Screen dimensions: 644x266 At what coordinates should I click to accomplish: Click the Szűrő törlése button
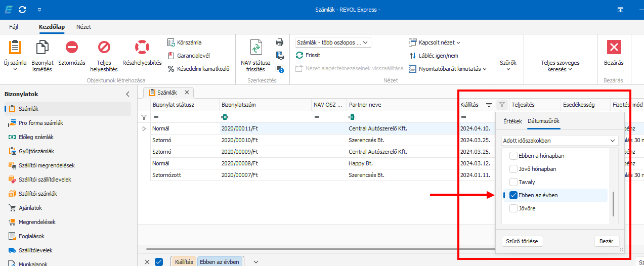click(x=522, y=241)
